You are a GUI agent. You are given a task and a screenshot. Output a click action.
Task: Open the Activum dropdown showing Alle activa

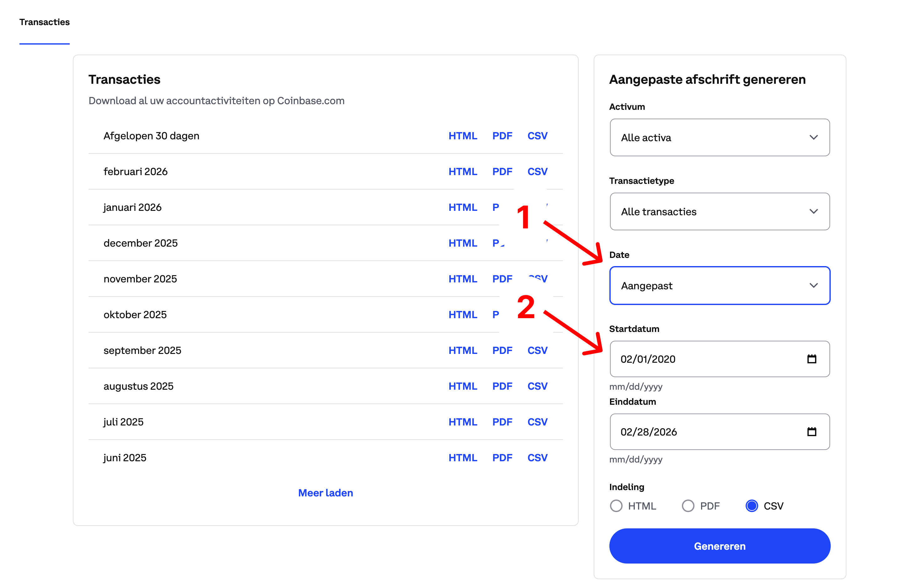click(x=719, y=137)
